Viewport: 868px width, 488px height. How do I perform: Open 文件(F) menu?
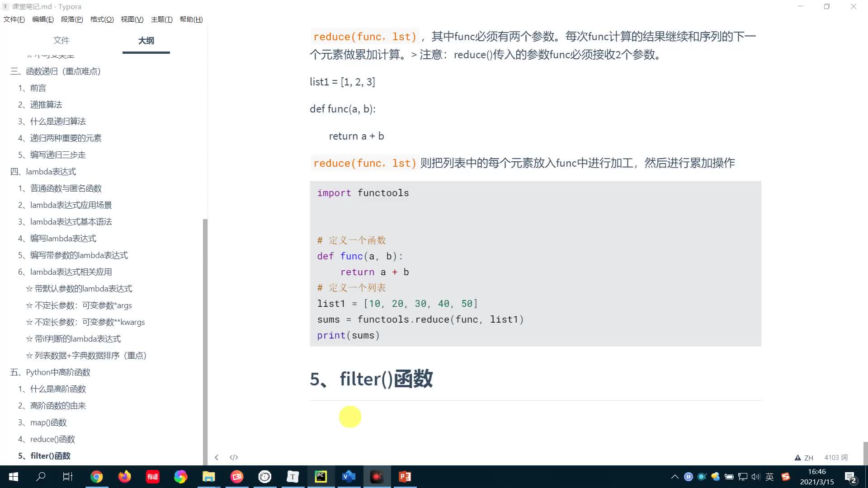tap(14, 19)
